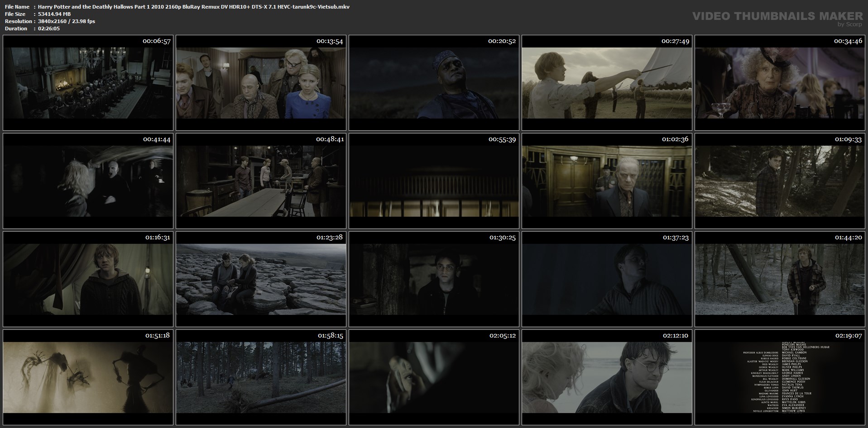Viewport: 868px width, 428px height.
Task: View the tent frame at 01:16:31
Action: pos(88,279)
